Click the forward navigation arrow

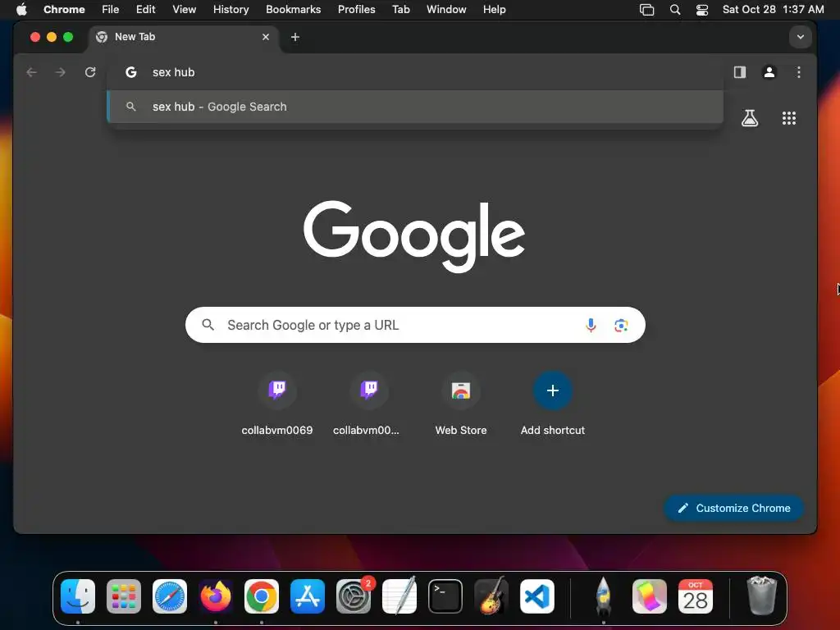(x=61, y=72)
